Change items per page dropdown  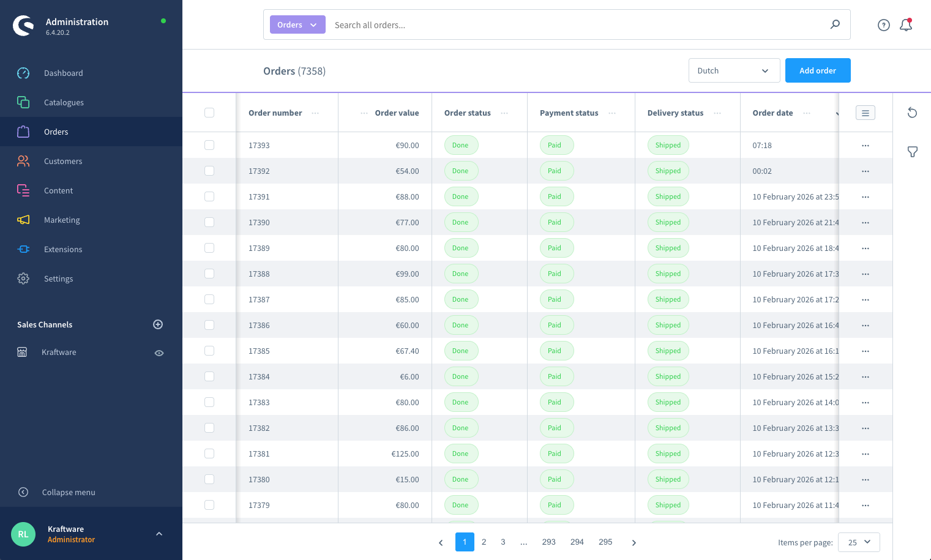tap(859, 542)
